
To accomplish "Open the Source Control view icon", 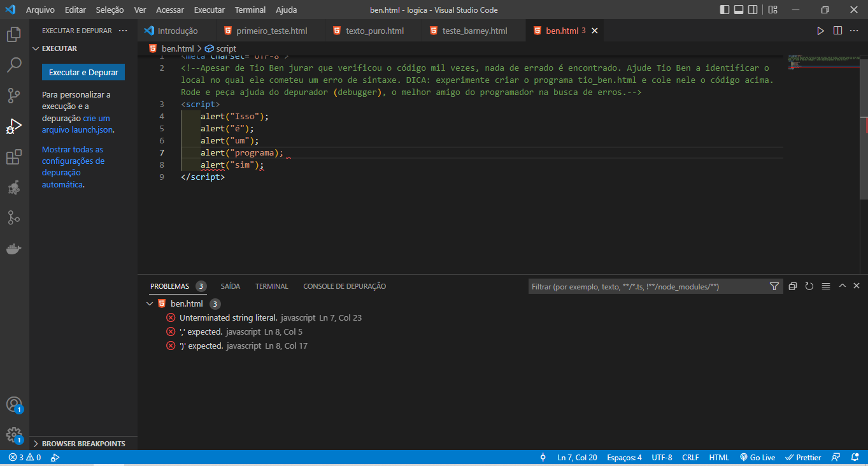I will [x=14, y=96].
